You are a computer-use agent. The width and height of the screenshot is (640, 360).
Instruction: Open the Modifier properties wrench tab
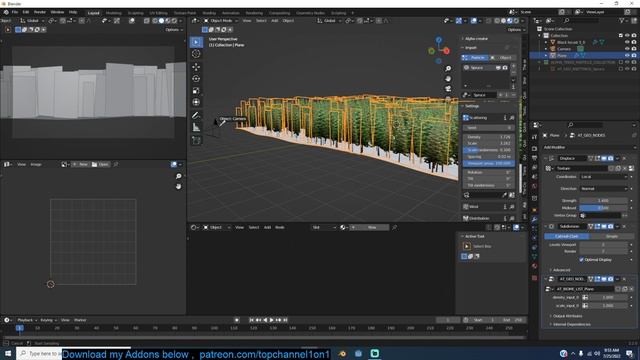(x=534, y=219)
